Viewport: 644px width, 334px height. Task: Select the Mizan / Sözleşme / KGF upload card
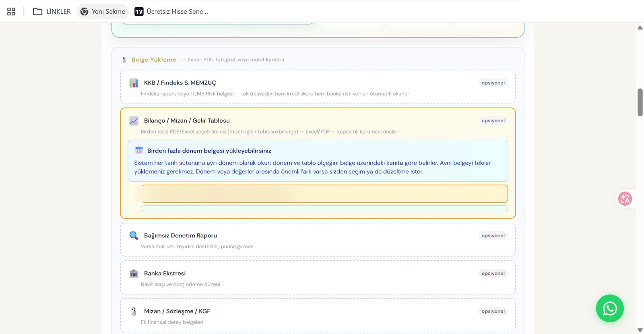318,315
